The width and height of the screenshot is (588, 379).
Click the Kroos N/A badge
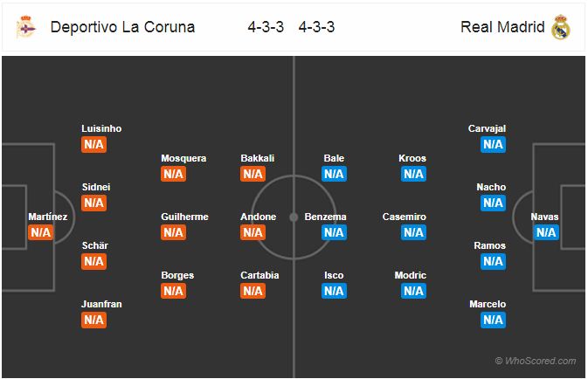point(413,174)
